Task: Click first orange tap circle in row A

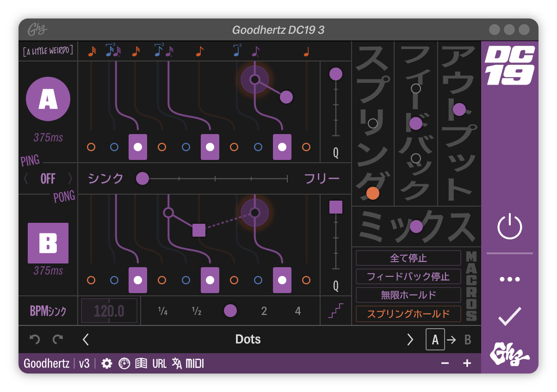Action: point(91,147)
